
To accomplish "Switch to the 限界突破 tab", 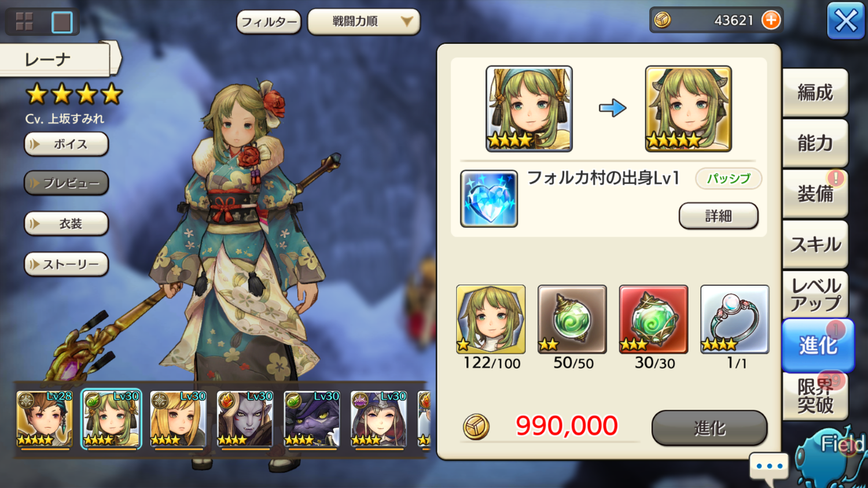I will 815,396.
